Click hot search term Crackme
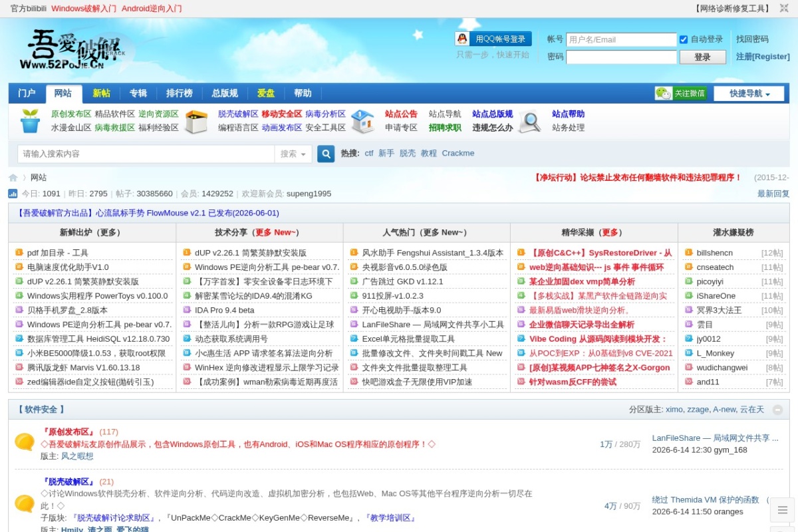 point(458,153)
